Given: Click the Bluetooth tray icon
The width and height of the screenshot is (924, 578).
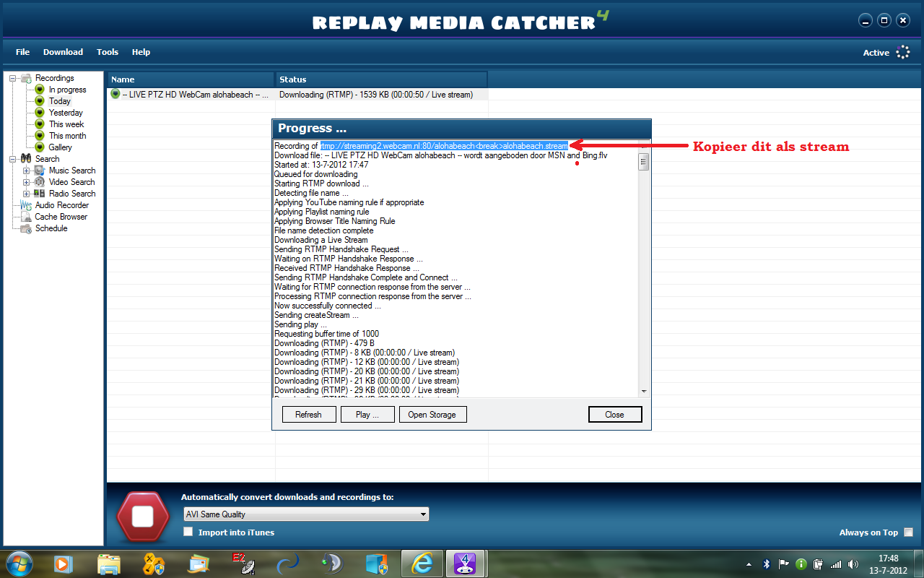Looking at the screenshot, I should pos(767,564).
